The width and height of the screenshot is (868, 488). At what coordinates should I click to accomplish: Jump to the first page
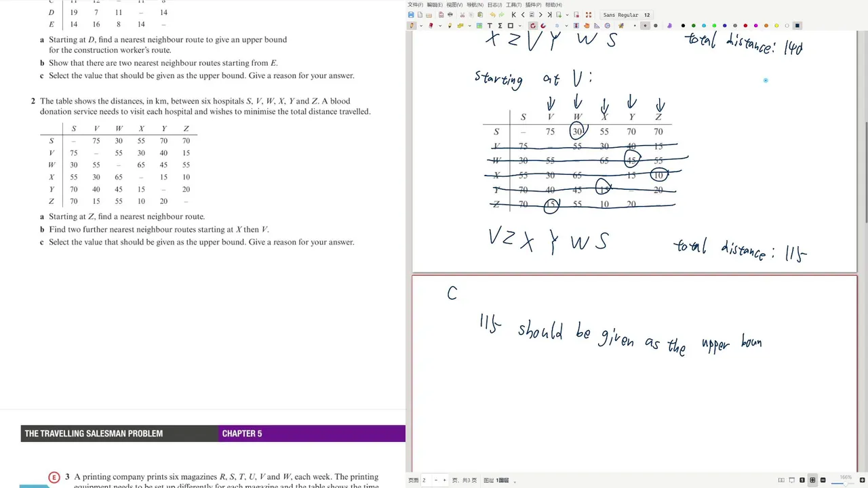(513, 15)
